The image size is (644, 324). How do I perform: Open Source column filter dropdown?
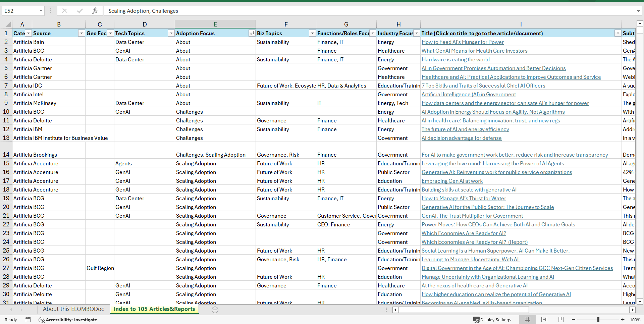[x=82, y=33]
